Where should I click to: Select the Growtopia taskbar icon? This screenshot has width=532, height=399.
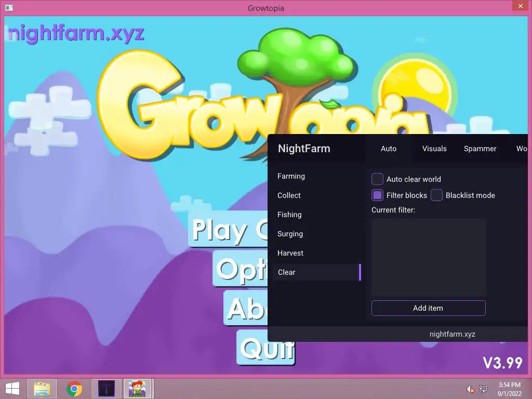137,389
